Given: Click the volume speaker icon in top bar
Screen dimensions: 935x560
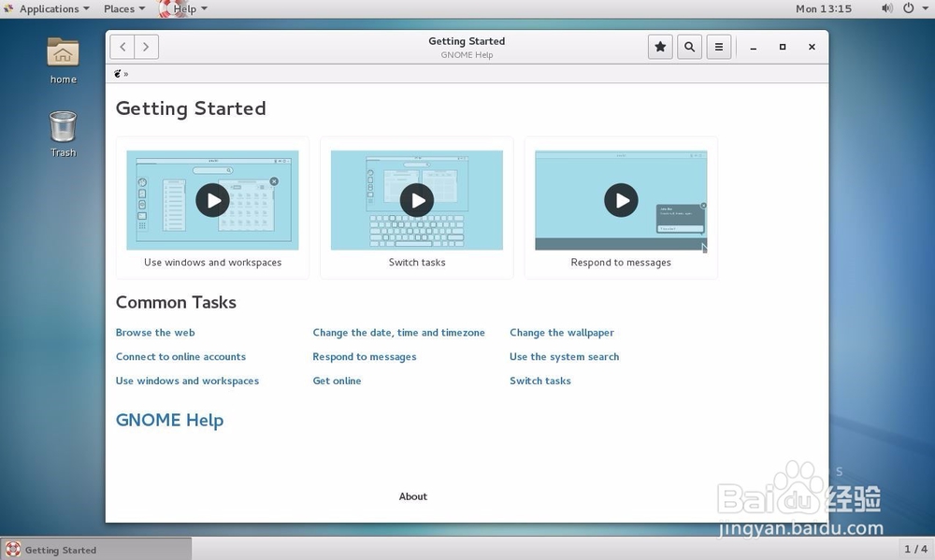Looking at the screenshot, I should tap(886, 8).
